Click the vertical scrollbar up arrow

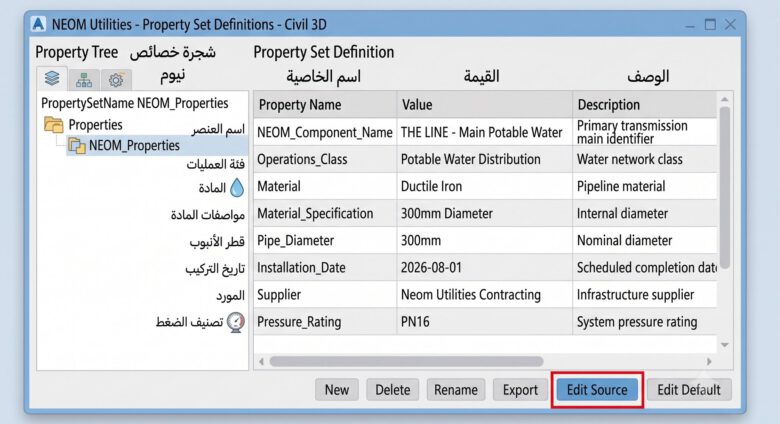point(725,100)
